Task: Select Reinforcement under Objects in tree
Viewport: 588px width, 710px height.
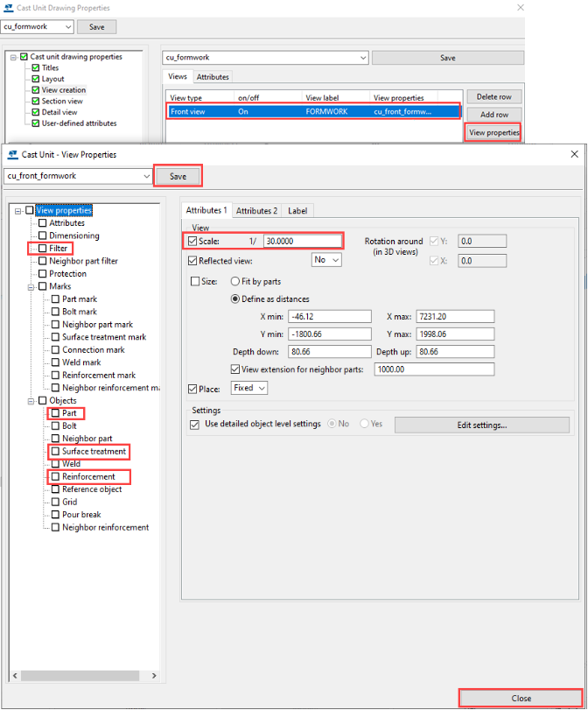Action: coord(88,477)
